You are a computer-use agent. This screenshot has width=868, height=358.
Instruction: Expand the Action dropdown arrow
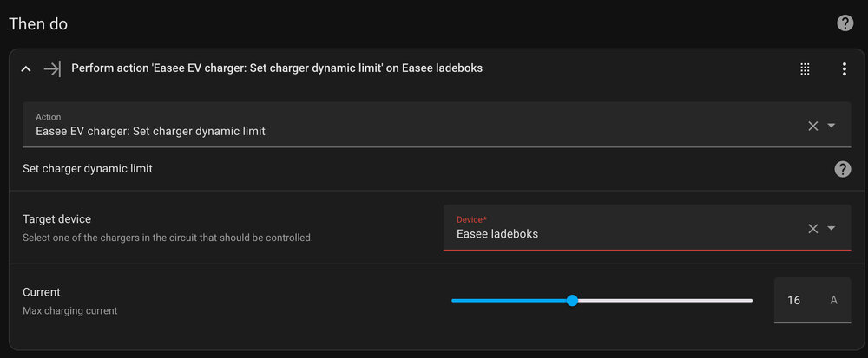[x=832, y=126]
